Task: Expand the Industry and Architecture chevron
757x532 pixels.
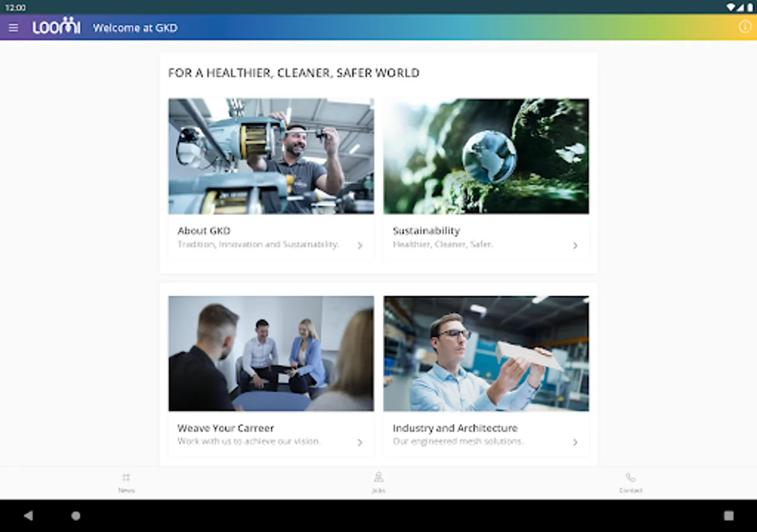Action: click(x=575, y=442)
